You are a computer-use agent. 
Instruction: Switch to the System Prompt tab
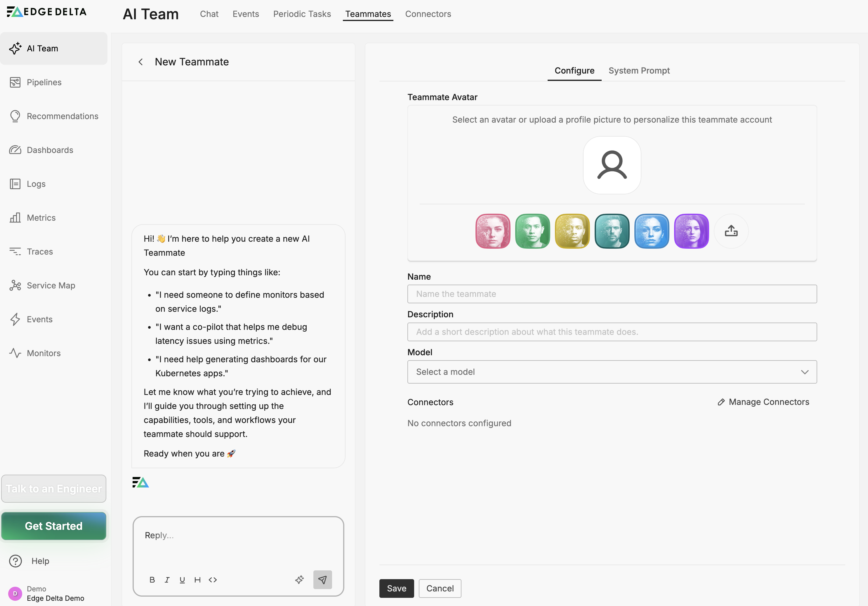639,70
